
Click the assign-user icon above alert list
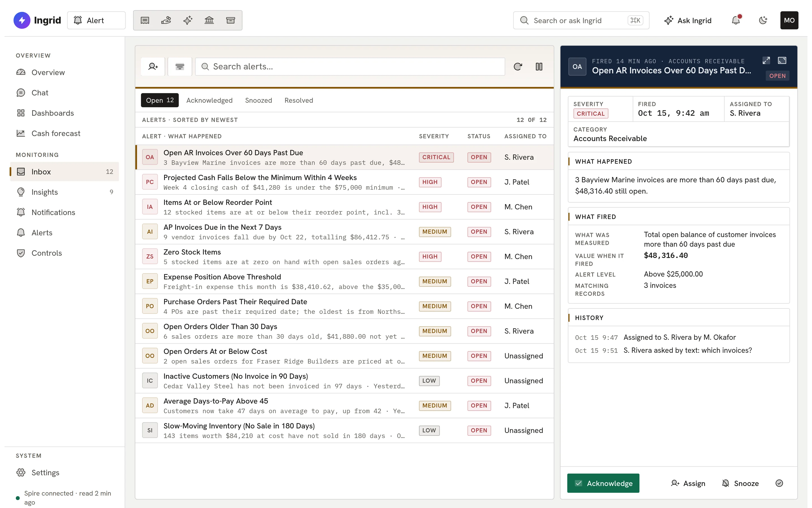(153, 67)
